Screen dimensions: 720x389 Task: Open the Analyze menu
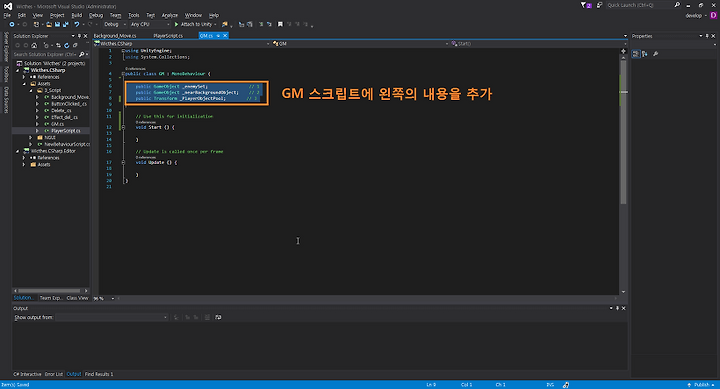point(169,15)
